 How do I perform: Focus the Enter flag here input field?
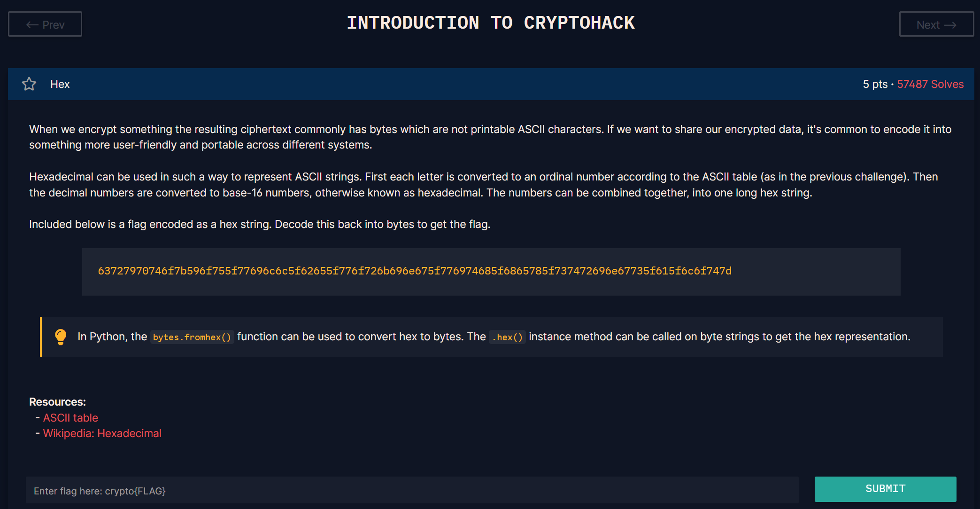pos(412,491)
